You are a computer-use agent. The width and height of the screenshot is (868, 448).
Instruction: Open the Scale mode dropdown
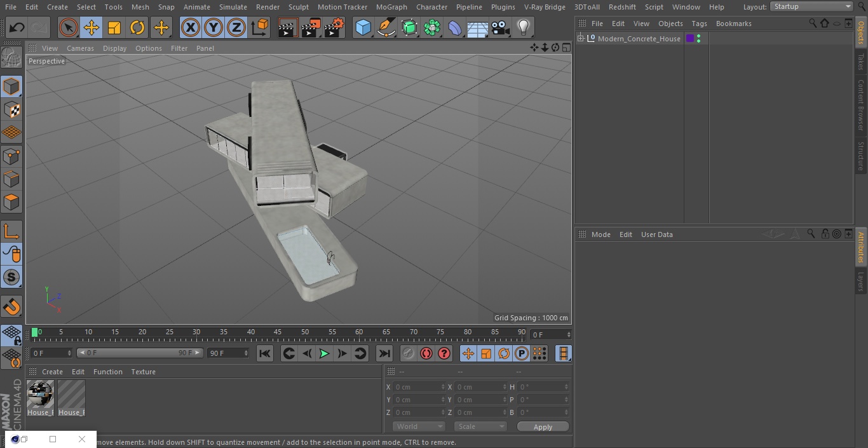(480, 426)
